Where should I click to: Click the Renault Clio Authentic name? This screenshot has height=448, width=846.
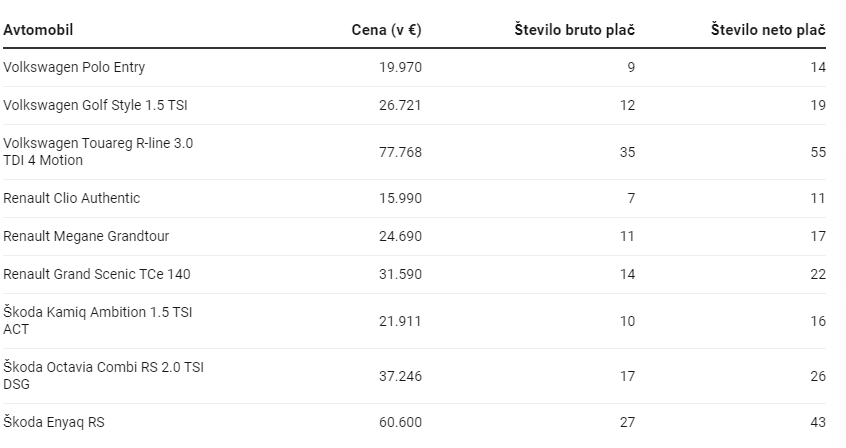point(72,198)
